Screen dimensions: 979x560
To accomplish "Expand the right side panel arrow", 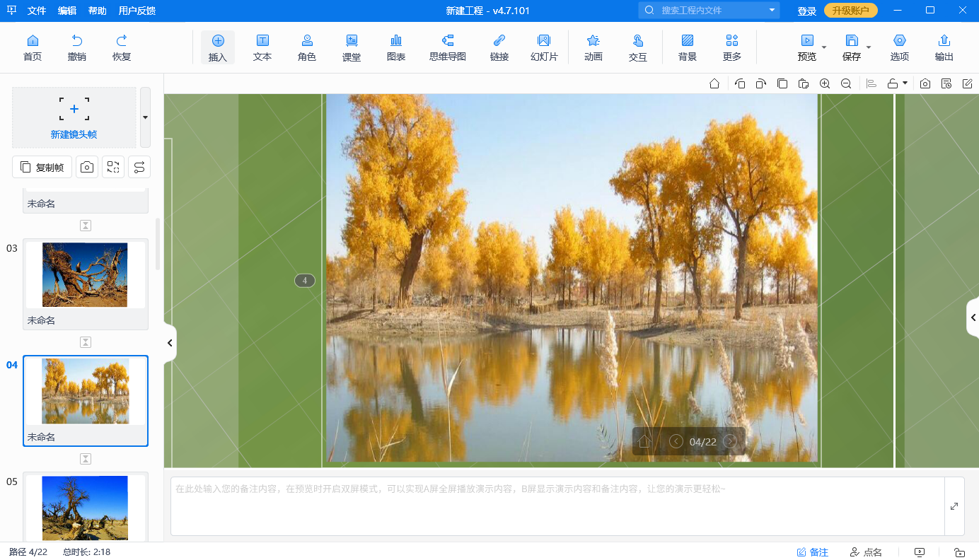I will [973, 318].
